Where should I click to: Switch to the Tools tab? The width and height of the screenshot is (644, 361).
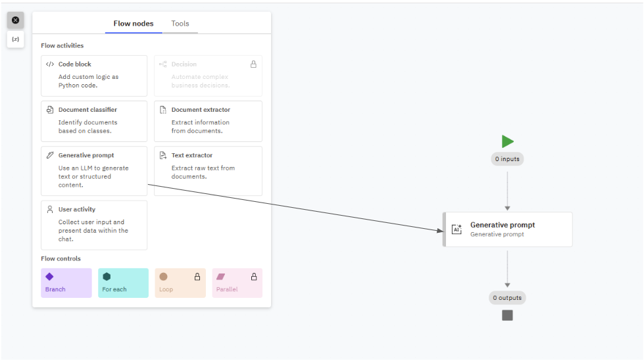[x=180, y=24]
